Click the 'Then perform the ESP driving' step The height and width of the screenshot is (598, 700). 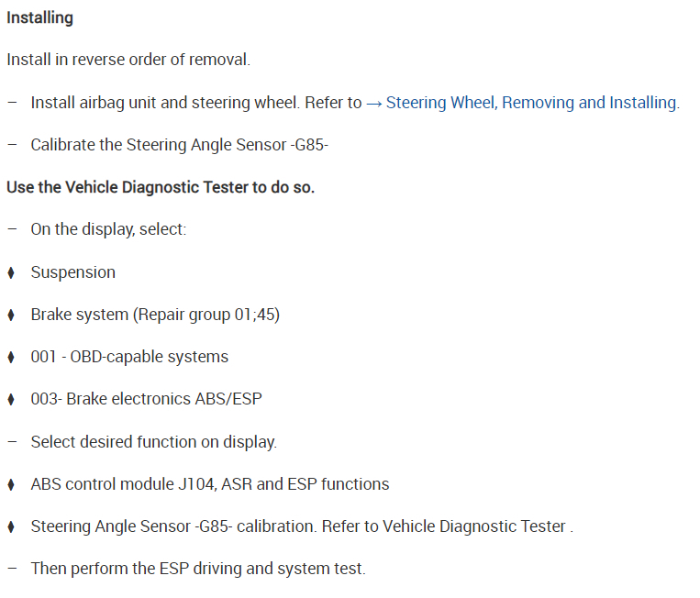click(198, 569)
